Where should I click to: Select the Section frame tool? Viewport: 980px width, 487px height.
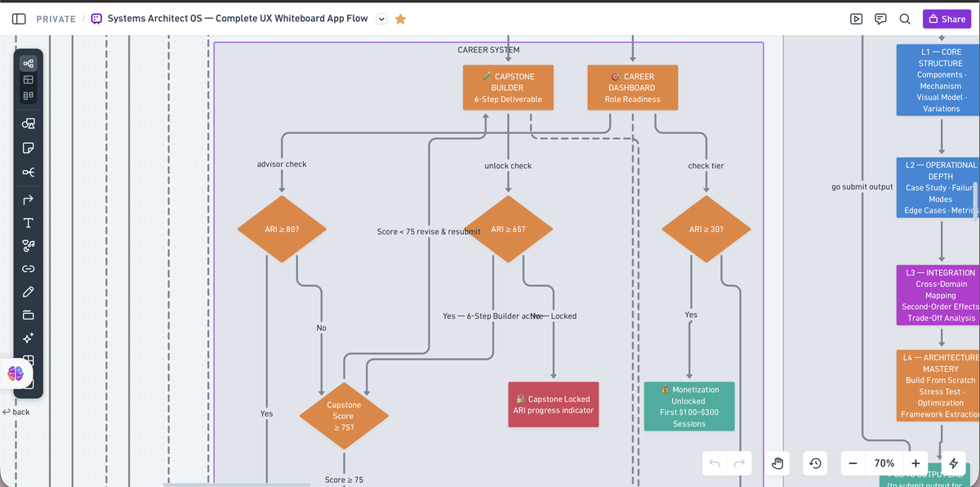pos(29,315)
